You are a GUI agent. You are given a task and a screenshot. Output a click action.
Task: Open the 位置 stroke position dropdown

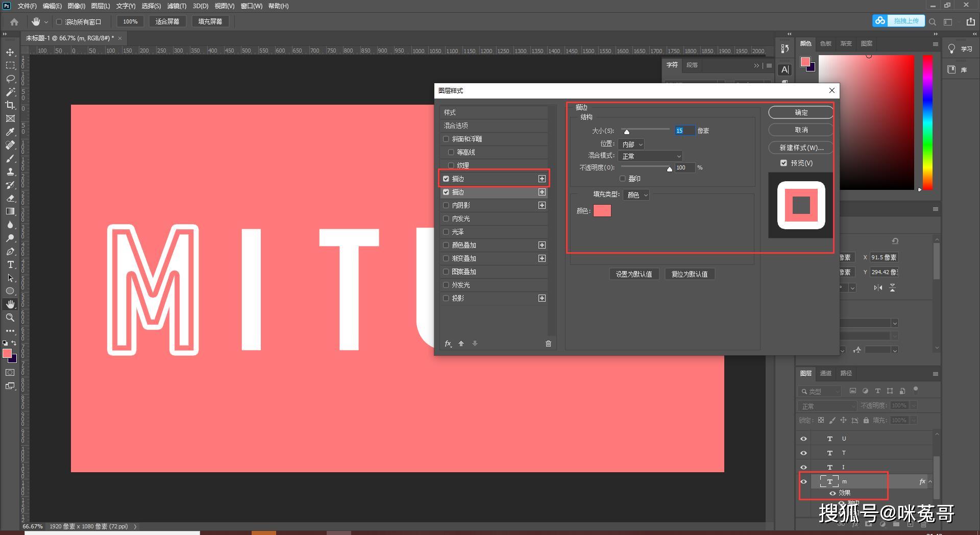pos(631,144)
